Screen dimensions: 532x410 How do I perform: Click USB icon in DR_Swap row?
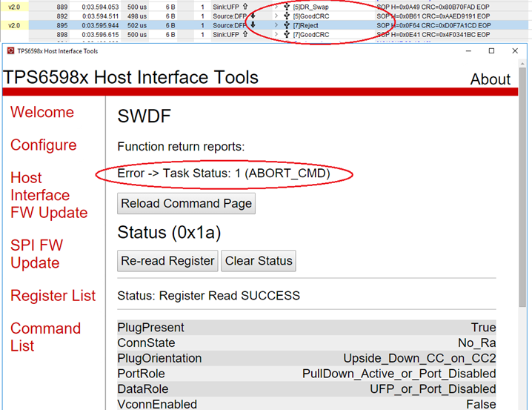pos(287,7)
